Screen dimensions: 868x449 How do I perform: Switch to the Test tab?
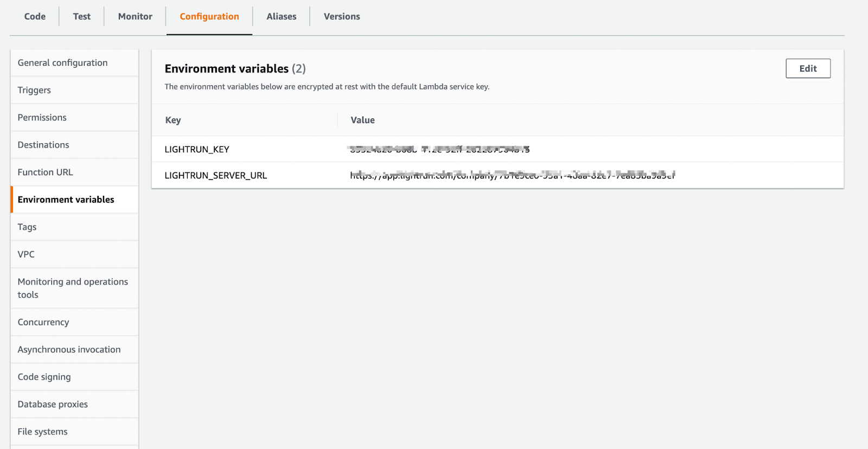(x=82, y=16)
